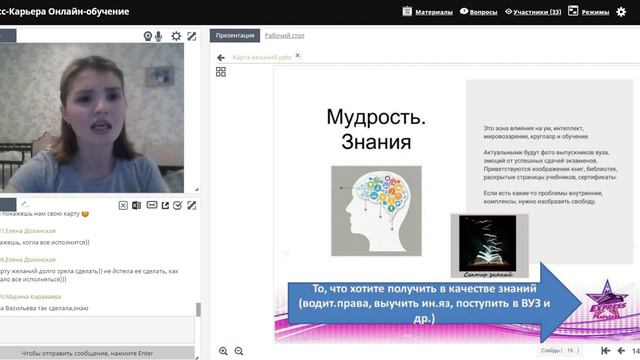The image size is (640, 360).
Task: Zoom out of the presentation slide
Action: pos(239,351)
